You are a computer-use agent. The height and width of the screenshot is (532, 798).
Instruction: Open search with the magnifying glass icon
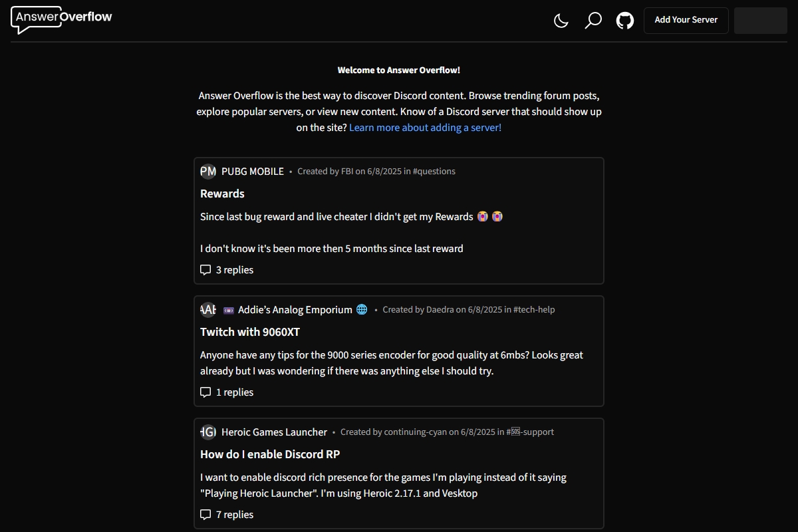[593, 20]
